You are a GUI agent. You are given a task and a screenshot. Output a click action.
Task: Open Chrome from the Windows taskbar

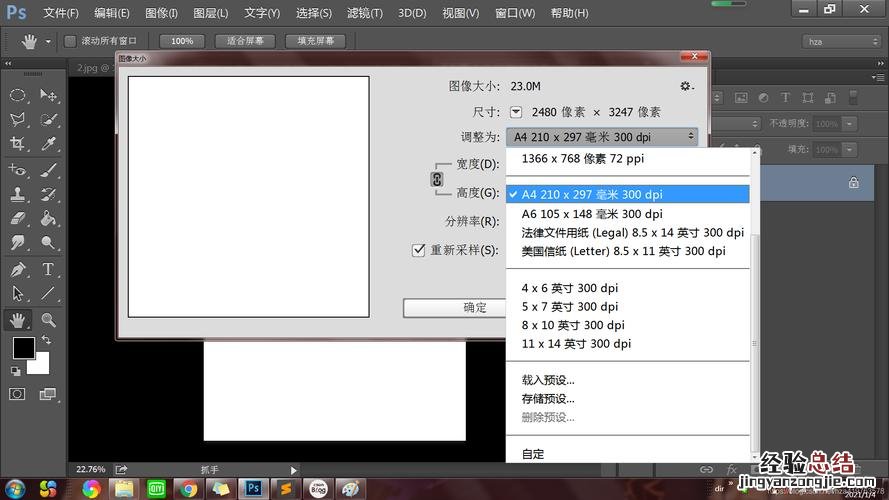pos(185,489)
